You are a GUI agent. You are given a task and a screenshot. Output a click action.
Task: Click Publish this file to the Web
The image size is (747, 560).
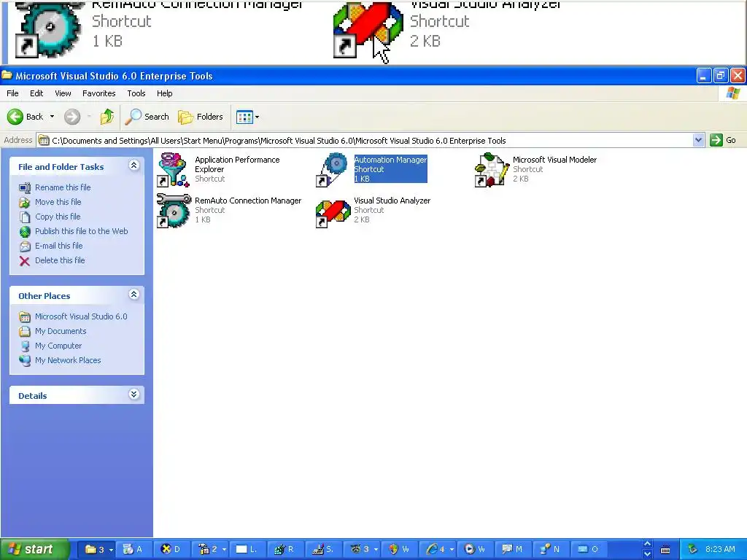(x=82, y=231)
